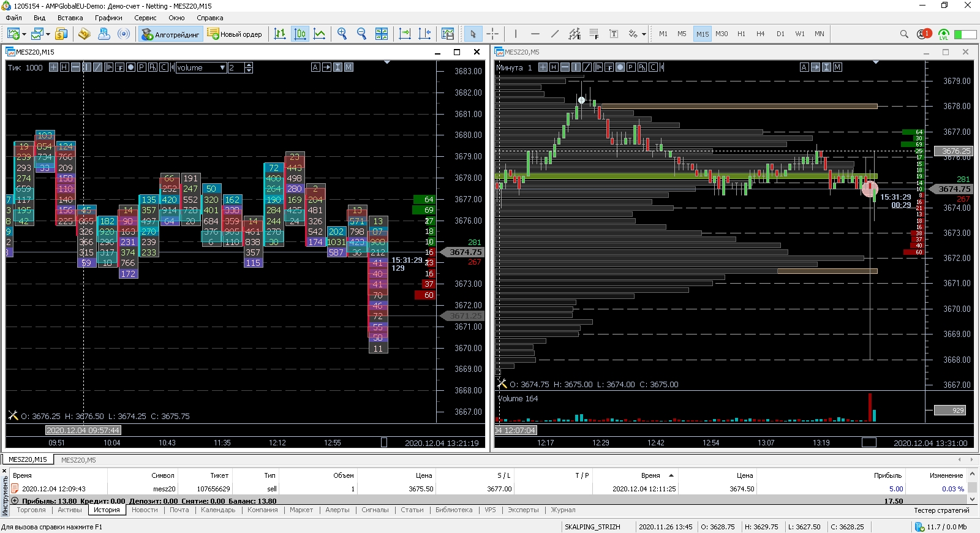
Task: Expand the profiles dropdown arrow
Action: click(x=48, y=34)
